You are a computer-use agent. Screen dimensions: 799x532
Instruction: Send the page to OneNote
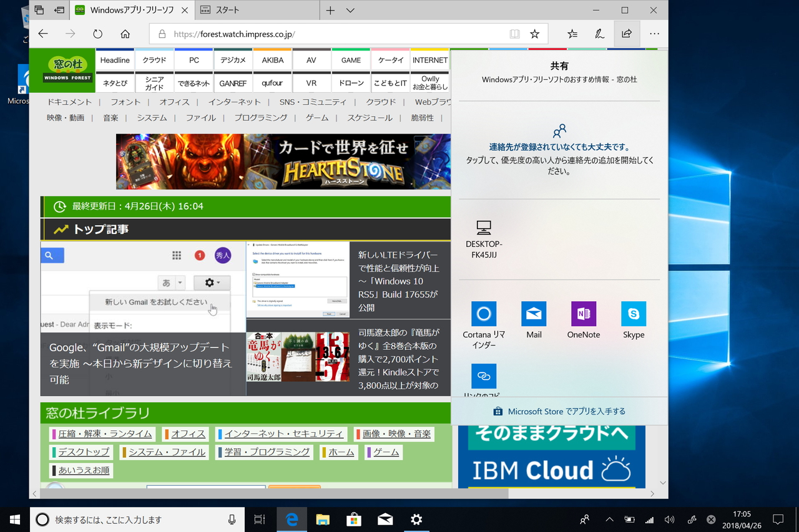tap(584, 320)
